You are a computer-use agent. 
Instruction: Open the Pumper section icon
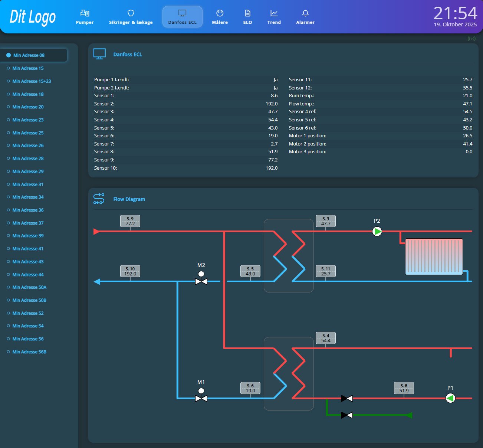click(85, 13)
